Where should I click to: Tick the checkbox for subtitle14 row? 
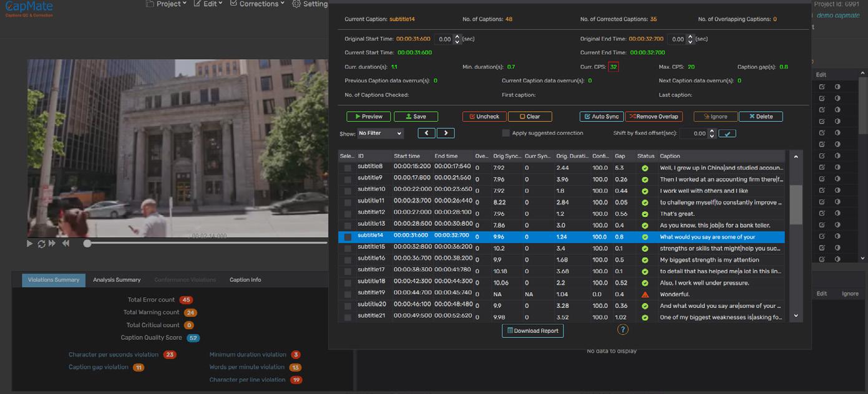pyautogui.click(x=348, y=237)
